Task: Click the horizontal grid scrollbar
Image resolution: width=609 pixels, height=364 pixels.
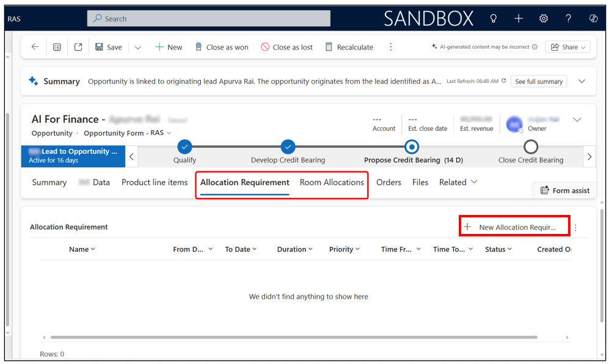Action: (x=293, y=337)
